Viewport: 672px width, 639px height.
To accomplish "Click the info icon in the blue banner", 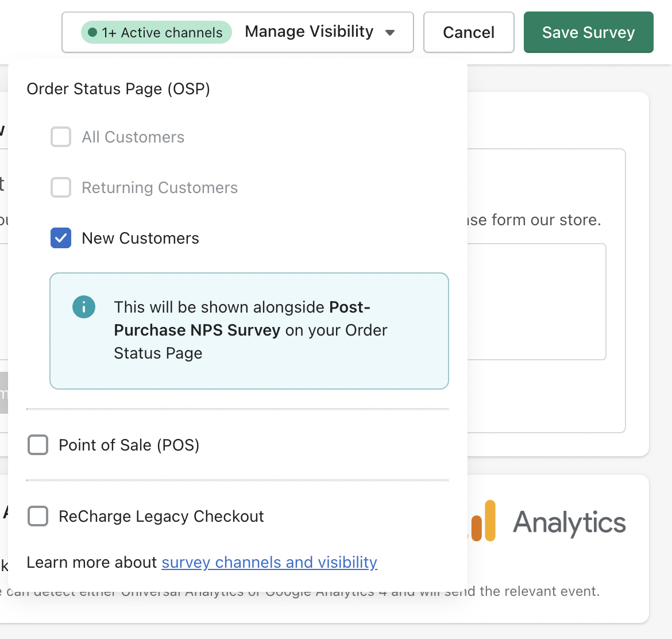I will 84,307.
